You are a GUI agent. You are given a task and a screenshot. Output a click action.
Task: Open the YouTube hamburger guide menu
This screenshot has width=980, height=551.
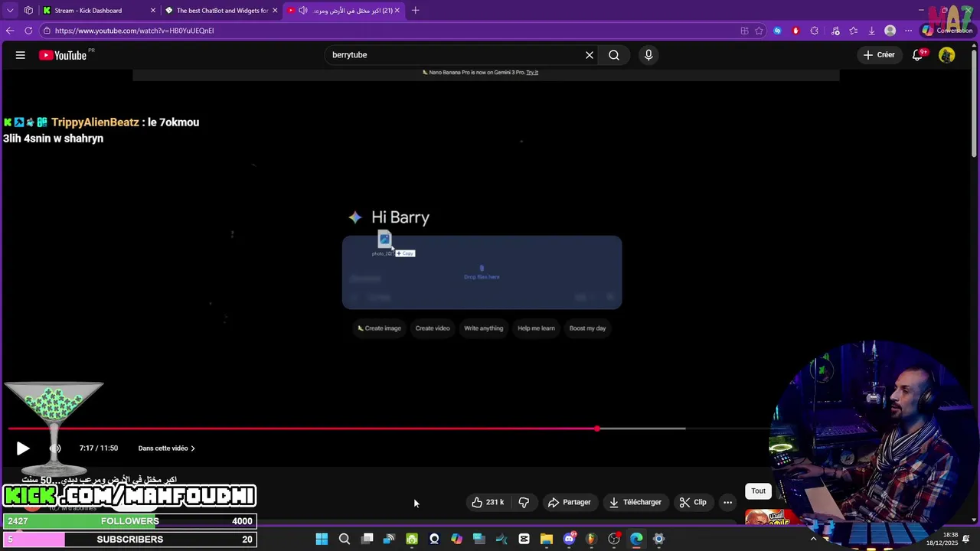21,55
